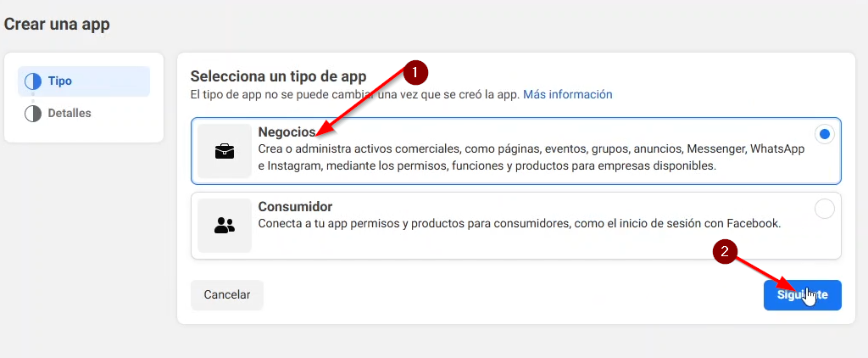Click the Cancelar button
868x358 pixels.
227,295
